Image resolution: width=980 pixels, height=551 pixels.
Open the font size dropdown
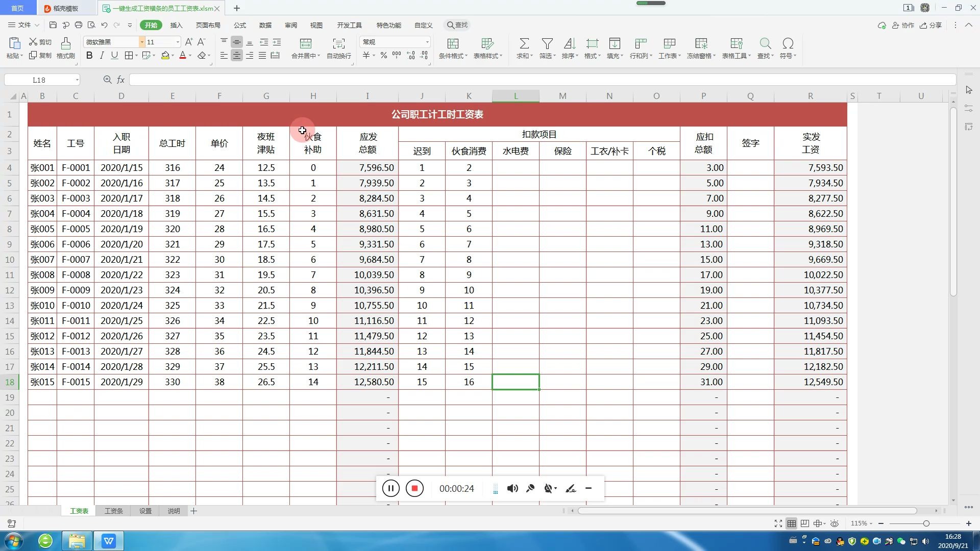pos(178,42)
